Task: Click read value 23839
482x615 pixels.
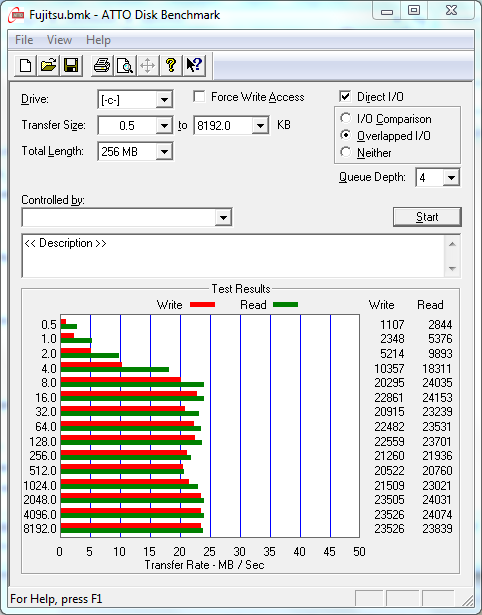Action: (x=437, y=529)
